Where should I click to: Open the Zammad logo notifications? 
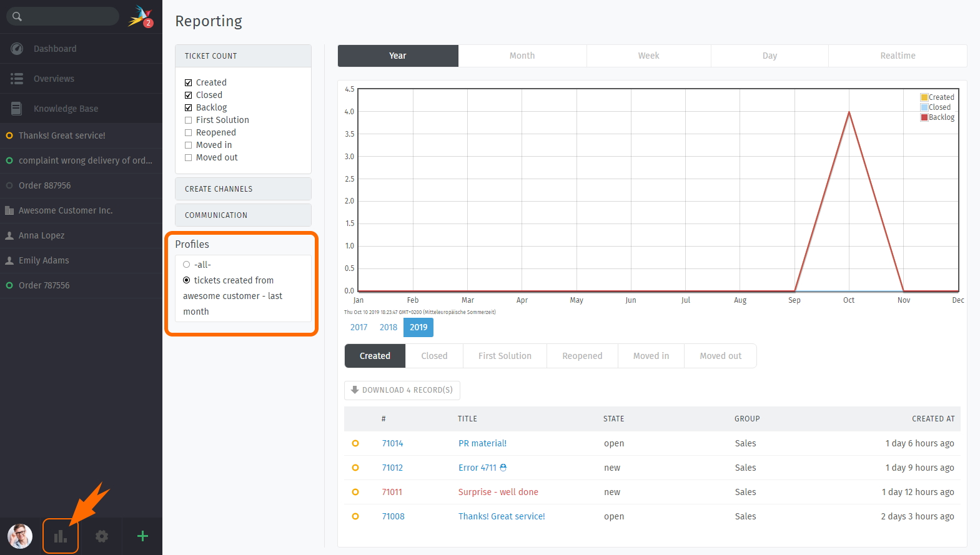pos(141,16)
